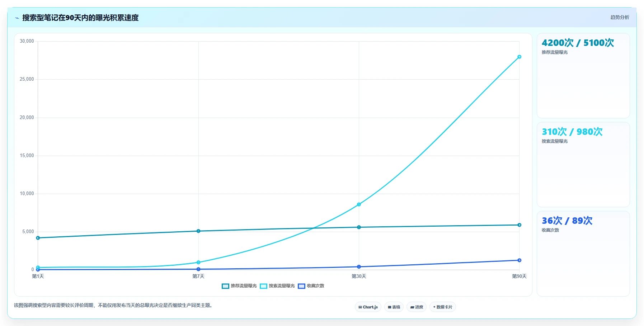
Task: Click the 第7天 x-axis label
Action: coord(198,276)
